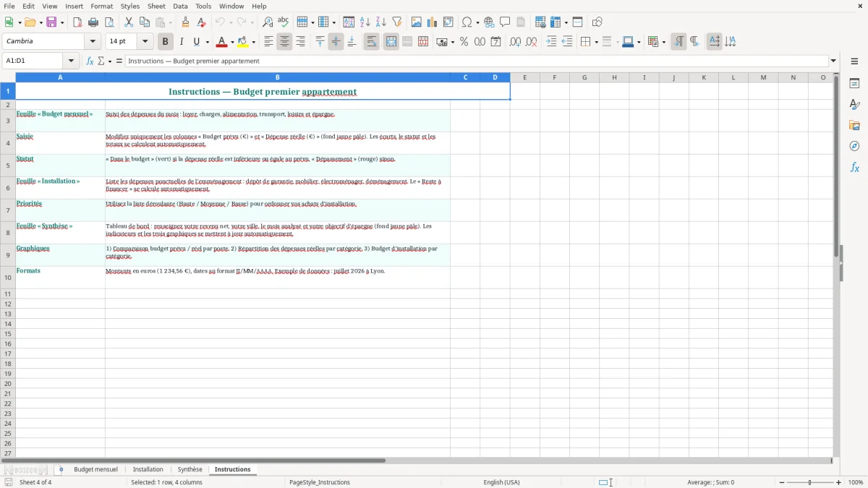This screenshot has height=488, width=868.
Task: Open the Format menu
Action: click(x=102, y=6)
